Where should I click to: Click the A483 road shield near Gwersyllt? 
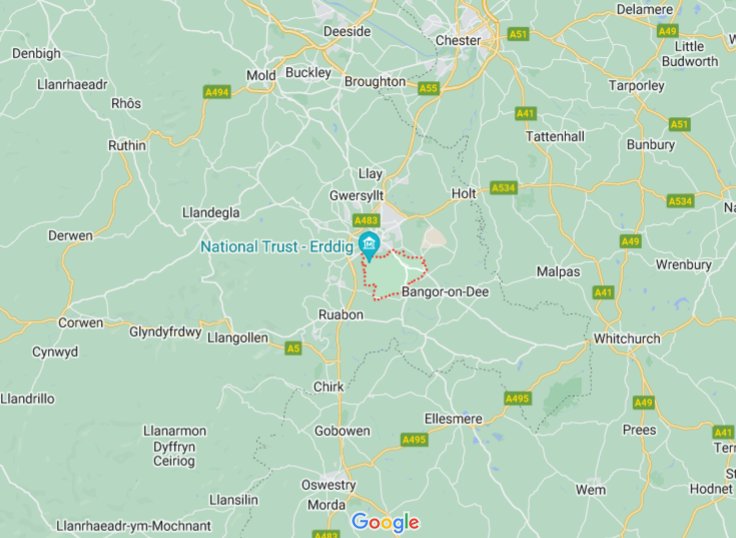coord(366,221)
